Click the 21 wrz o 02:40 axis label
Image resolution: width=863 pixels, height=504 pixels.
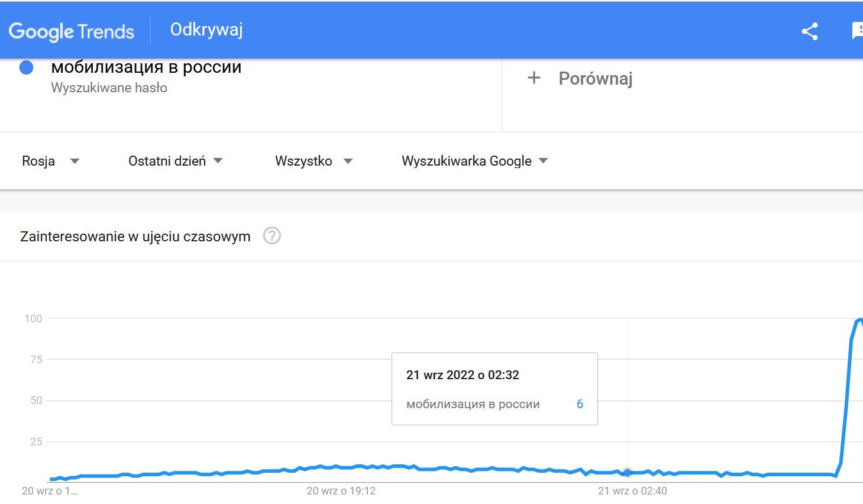click(632, 490)
